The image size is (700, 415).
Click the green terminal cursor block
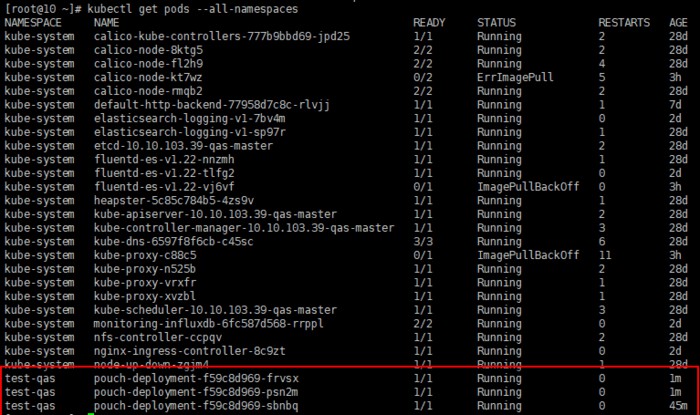coord(91,414)
